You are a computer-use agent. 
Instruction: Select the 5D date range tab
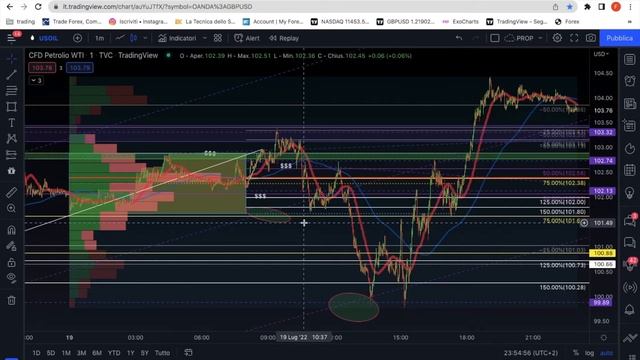point(51,353)
